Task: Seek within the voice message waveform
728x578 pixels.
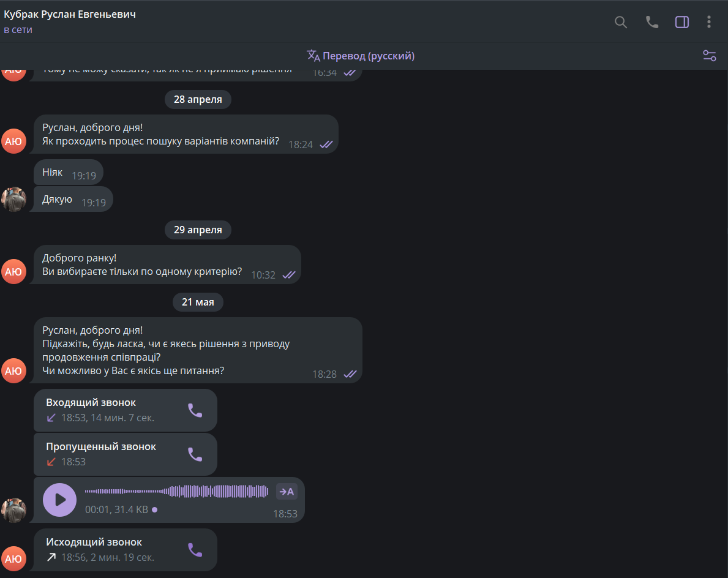Action: 176,491
